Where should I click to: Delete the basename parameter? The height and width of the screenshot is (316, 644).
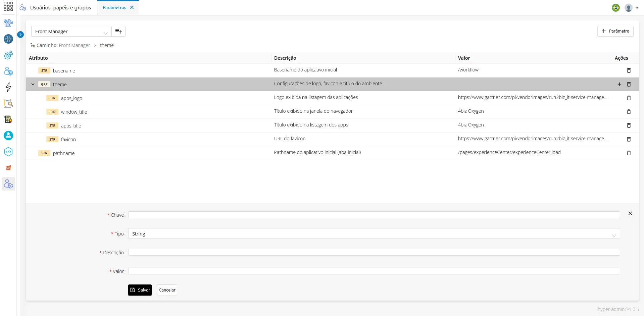[629, 70]
